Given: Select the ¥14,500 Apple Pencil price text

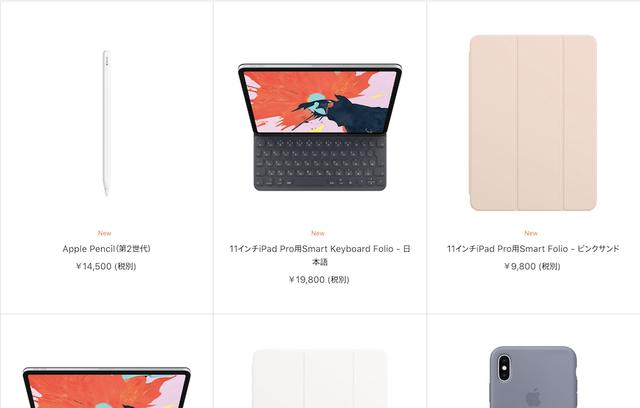Looking at the screenshot, I should pos(106,266).
